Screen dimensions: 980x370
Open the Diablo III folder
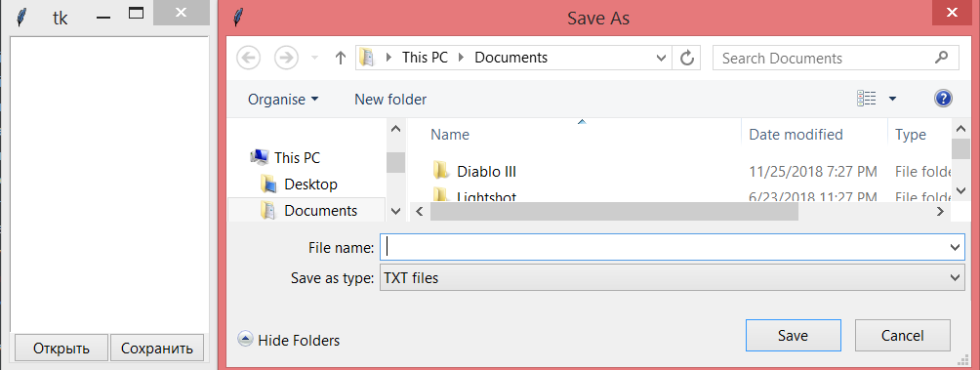click(x=486, y=171)
